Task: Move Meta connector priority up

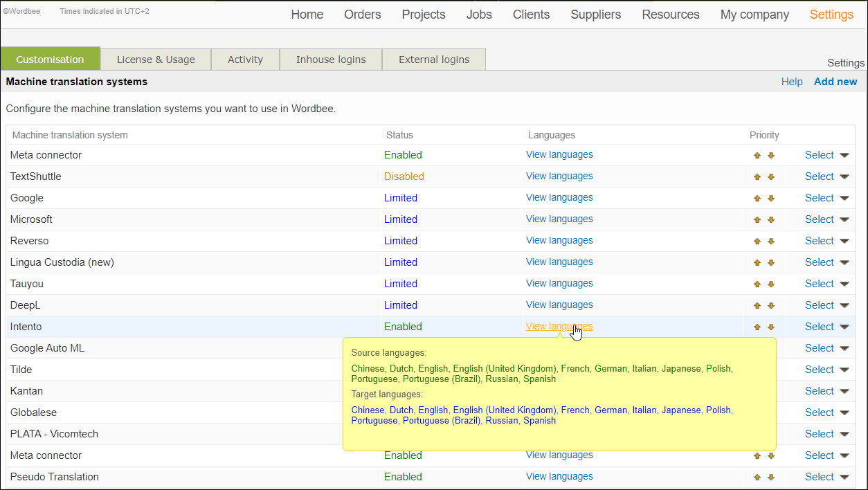Action: [x=757, y=155]
